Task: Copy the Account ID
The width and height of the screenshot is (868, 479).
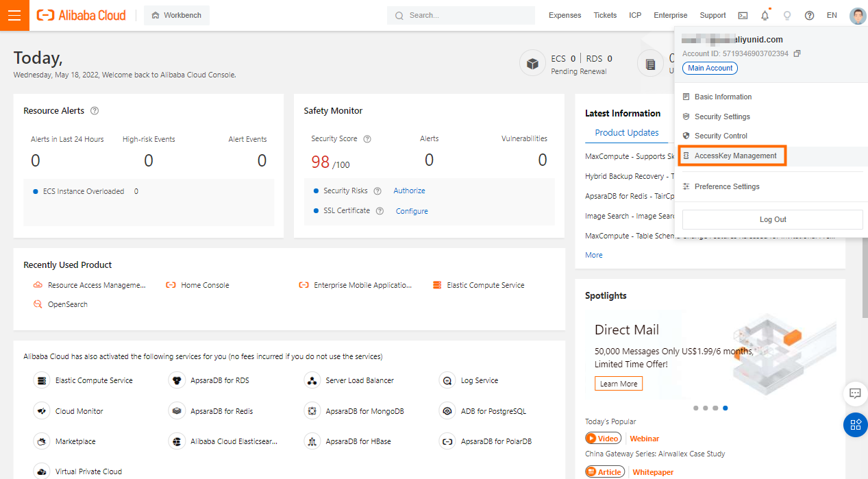Action: coord(797,53)
